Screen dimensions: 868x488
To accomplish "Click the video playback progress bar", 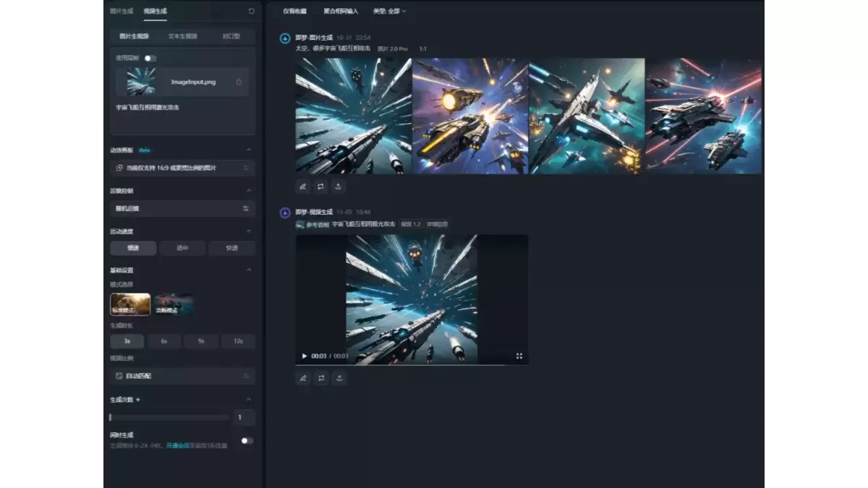I will tap(412, 364).
